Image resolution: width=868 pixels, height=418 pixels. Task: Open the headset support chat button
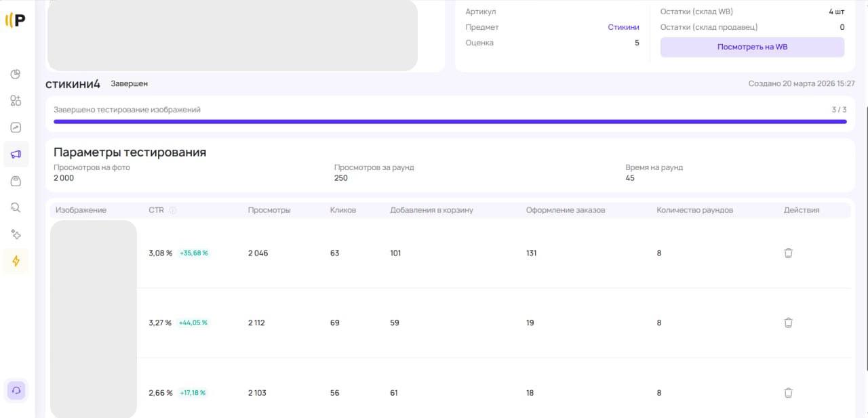coord(16,391)
